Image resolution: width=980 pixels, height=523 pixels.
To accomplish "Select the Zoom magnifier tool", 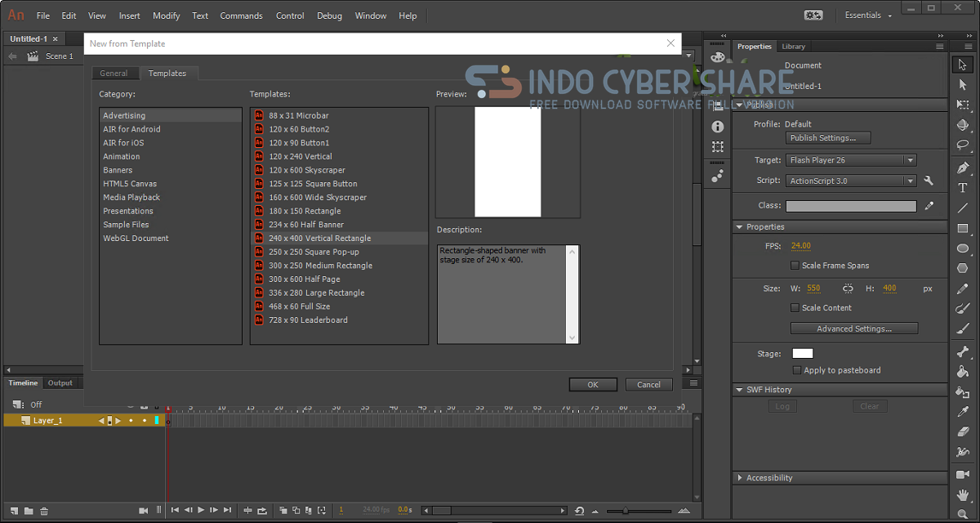I will coord(963,514).
